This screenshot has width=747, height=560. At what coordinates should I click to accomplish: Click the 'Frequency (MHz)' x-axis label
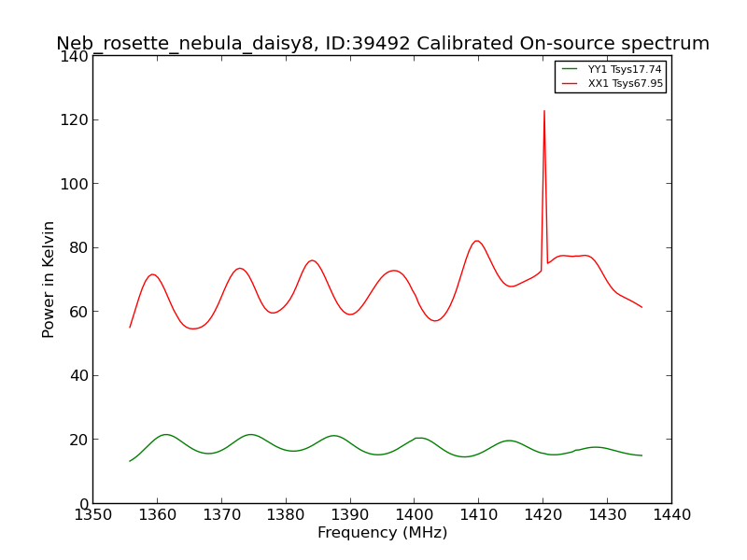coord(383,532)
